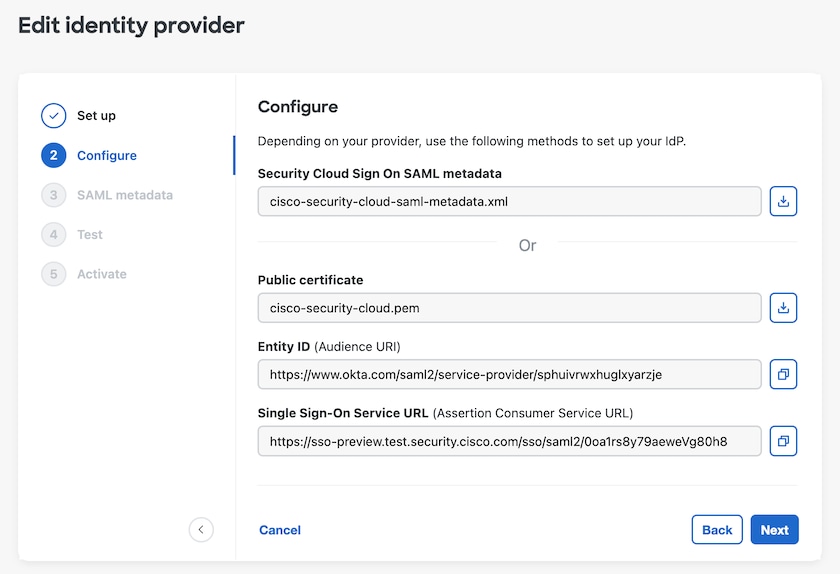Download the Security Cloud SAML metadata file
The image size is (840, 574).
[x=783, y=201]
